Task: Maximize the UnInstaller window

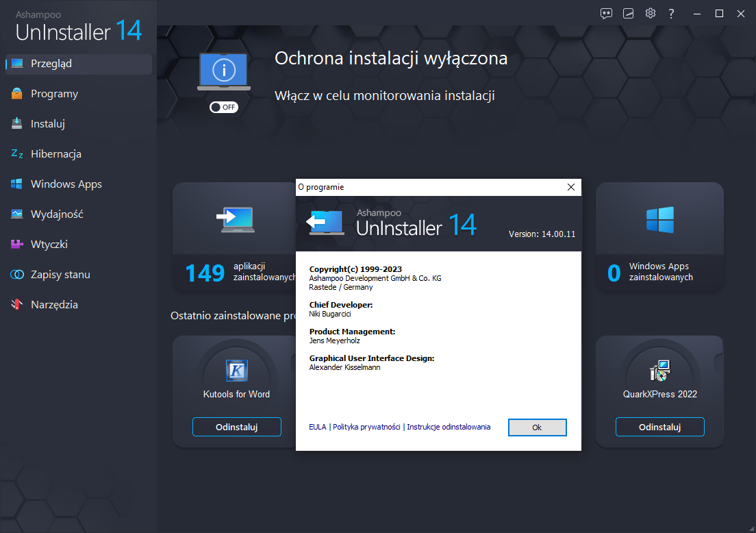Action: click(x=719, y=14)
